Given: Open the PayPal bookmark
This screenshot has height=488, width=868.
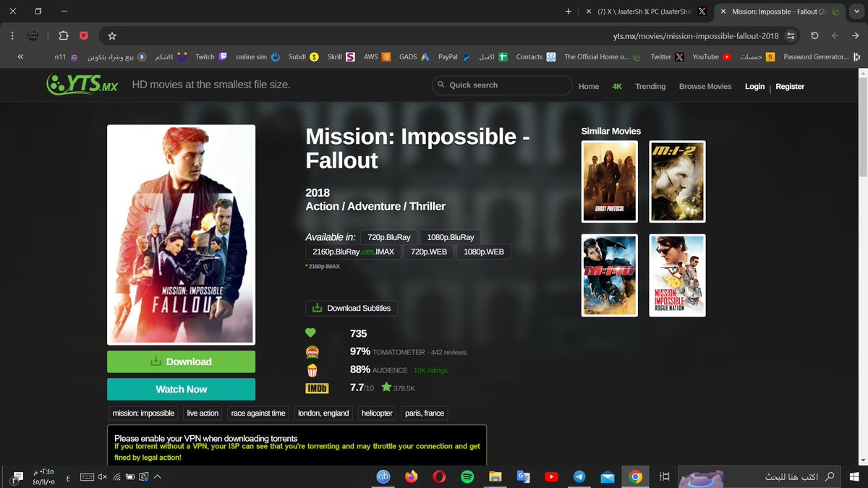Looking at the screenshot, I should tap(455, 56).
